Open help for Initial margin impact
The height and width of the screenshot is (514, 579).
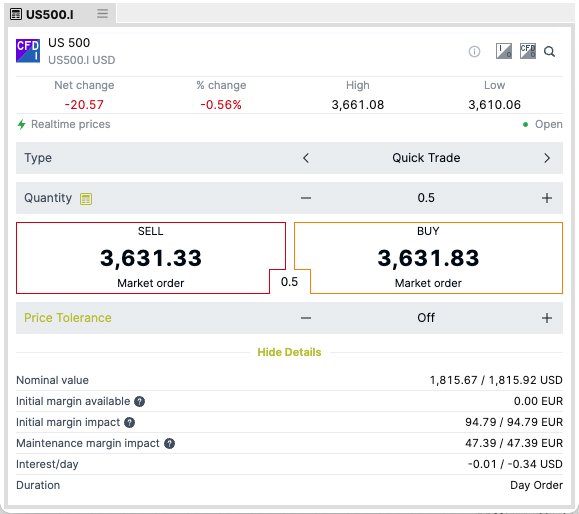click(x=129, y=422)
